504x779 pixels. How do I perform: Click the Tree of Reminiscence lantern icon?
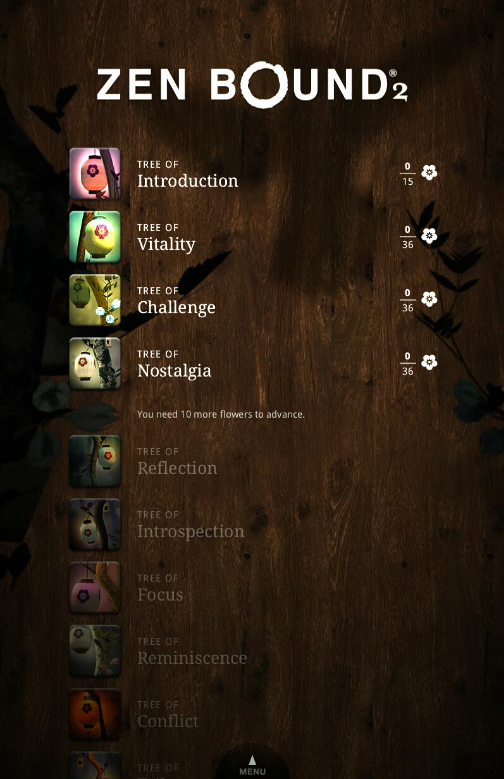tap(94, 650)
